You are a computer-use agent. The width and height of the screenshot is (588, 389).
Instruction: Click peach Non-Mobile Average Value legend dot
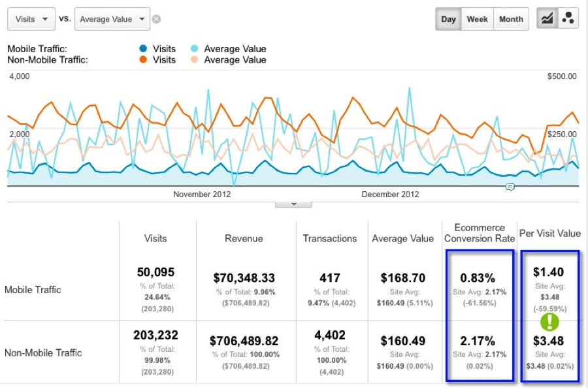tap(194, 60)
